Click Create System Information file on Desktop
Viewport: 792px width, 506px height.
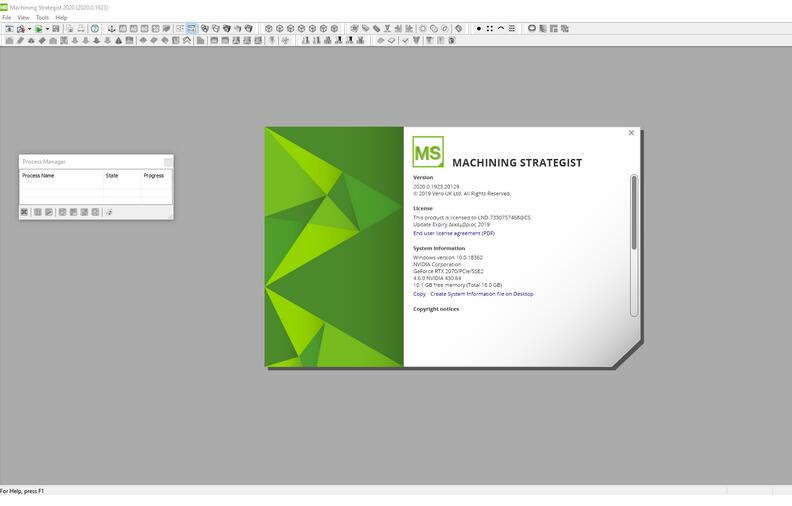[481, 294]
